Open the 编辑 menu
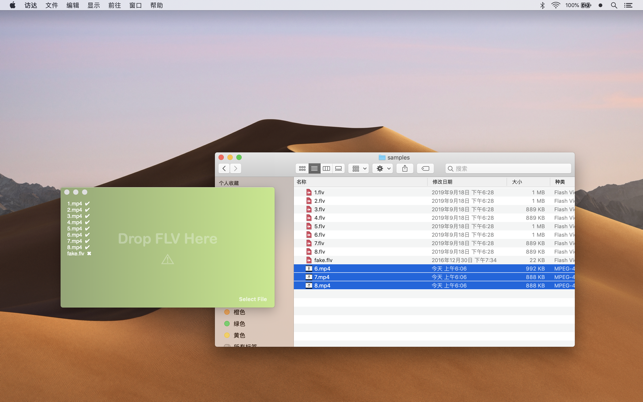The height and width of the screenshot is (402, 643). [73, 5]
